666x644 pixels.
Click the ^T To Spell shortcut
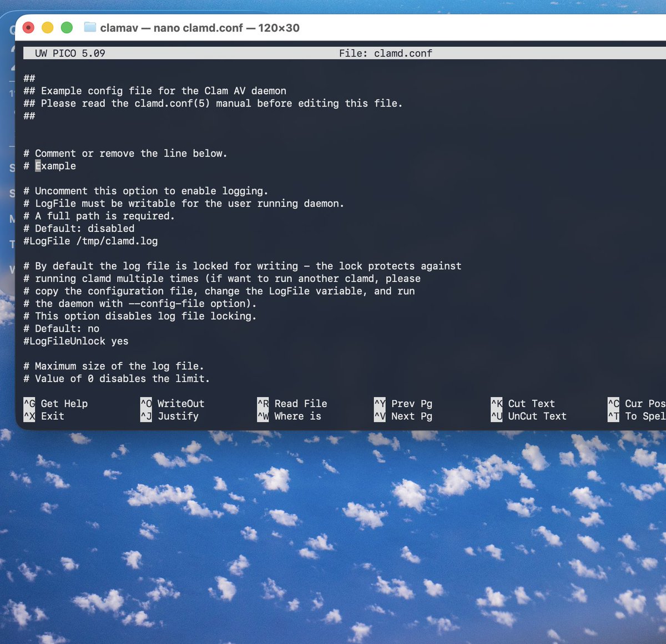coord(637,416)
